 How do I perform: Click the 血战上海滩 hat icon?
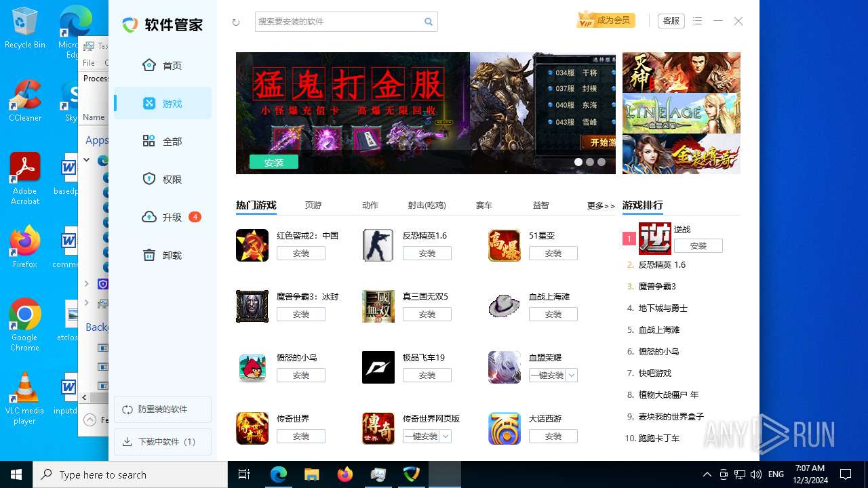[505, 306]
